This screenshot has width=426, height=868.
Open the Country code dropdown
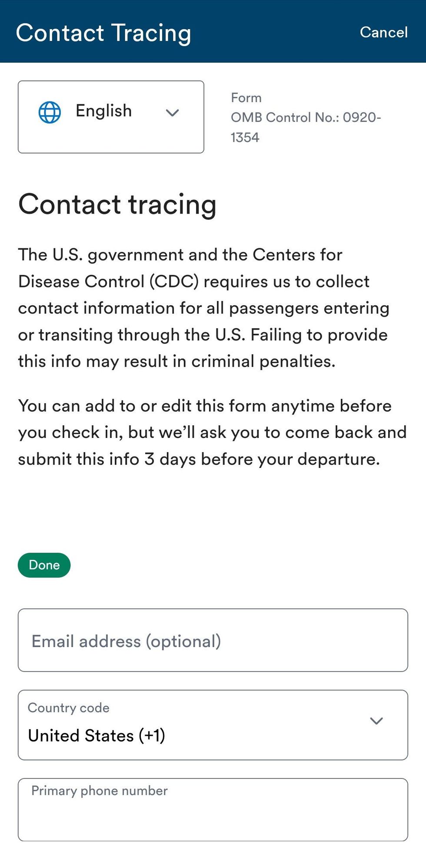coord(213,725)
